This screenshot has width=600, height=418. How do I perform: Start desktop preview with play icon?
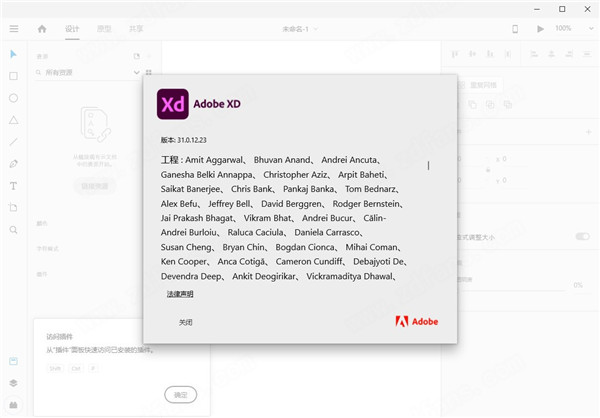click(x=540, y=29)
